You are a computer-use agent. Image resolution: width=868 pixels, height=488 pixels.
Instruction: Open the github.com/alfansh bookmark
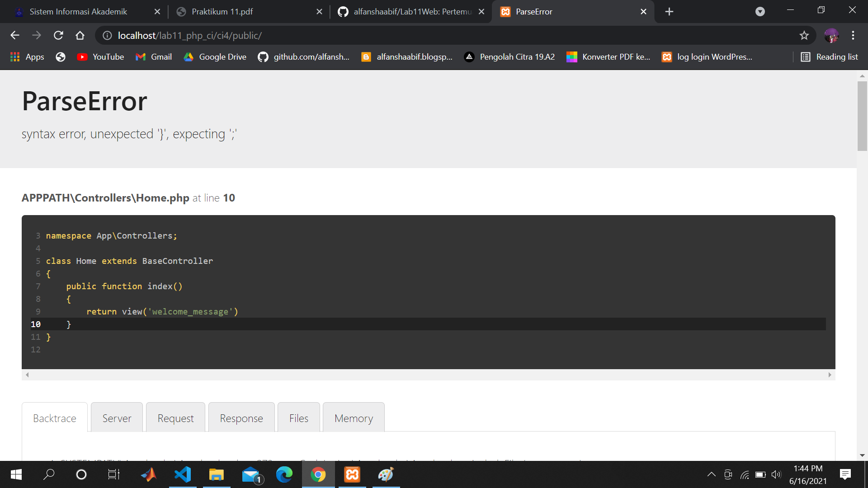coord(304,57)
